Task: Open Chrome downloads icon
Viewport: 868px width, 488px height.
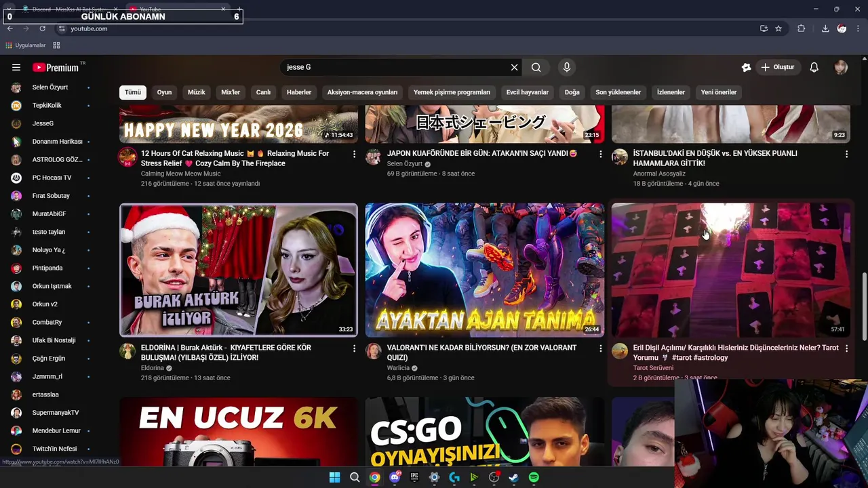Action: click(x=825, y=28)
